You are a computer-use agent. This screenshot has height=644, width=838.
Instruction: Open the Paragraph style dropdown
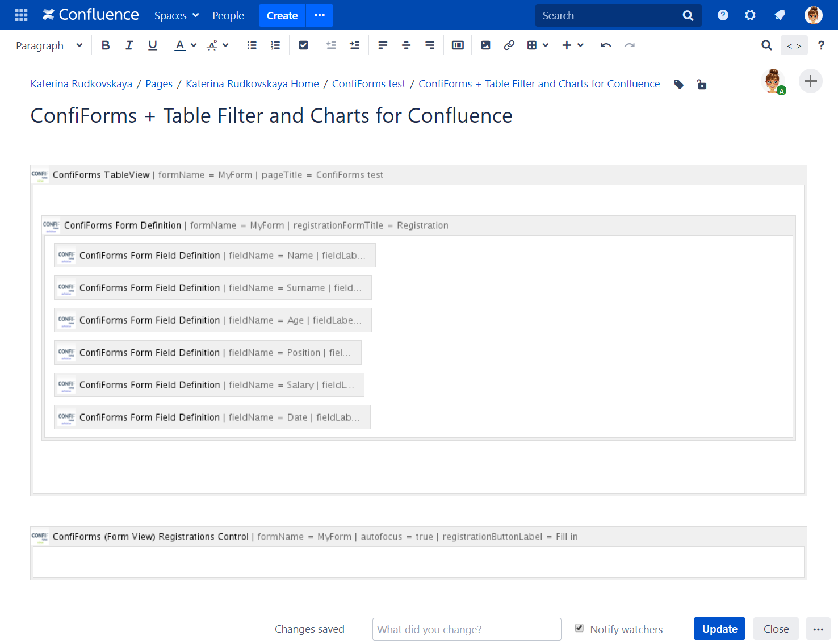(x=48, y=45)
